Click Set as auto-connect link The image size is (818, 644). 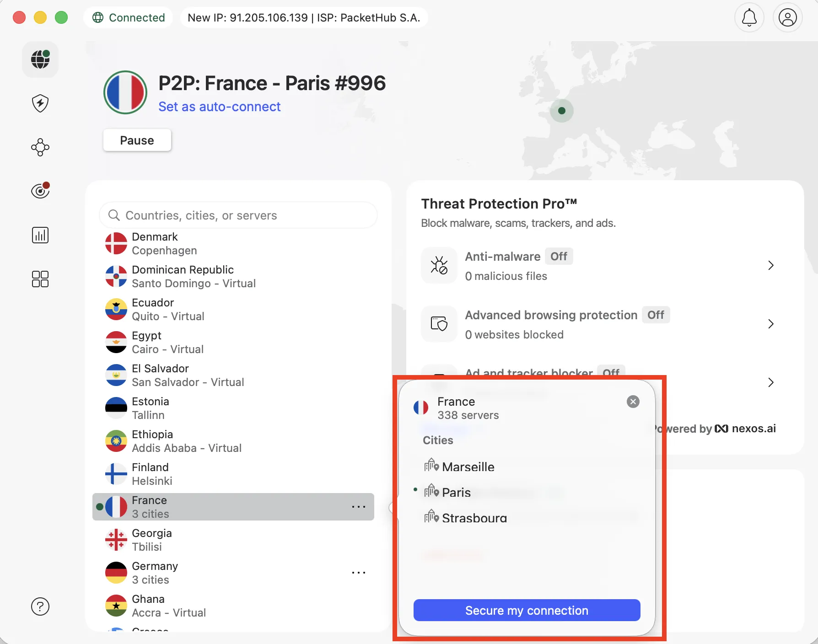(220, 106)
